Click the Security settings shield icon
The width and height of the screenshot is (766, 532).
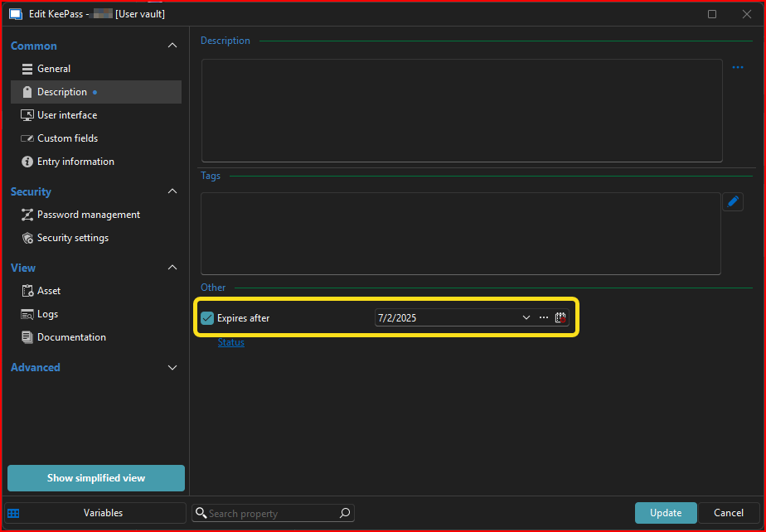click(x=27, y=238)
